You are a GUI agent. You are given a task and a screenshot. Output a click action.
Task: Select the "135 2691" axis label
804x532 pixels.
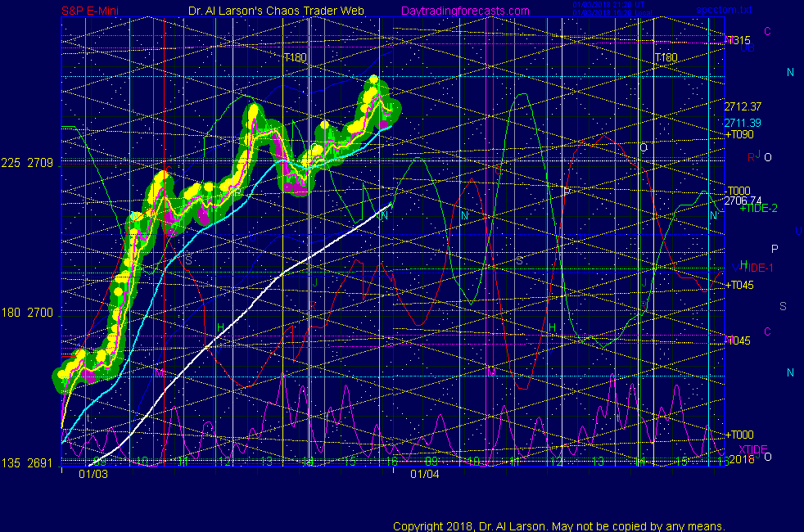(27, 463)
